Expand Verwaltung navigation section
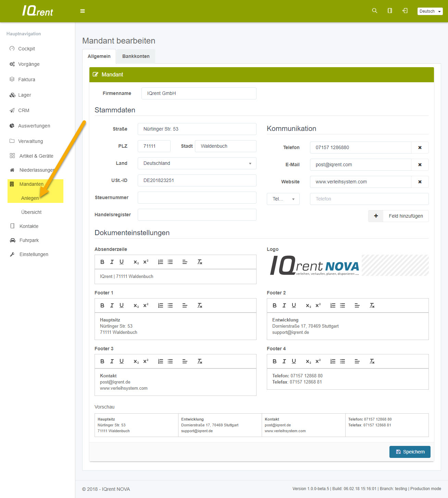Viewport: 448px width, 498px height. pyautogui.click(x=30, y=141)
